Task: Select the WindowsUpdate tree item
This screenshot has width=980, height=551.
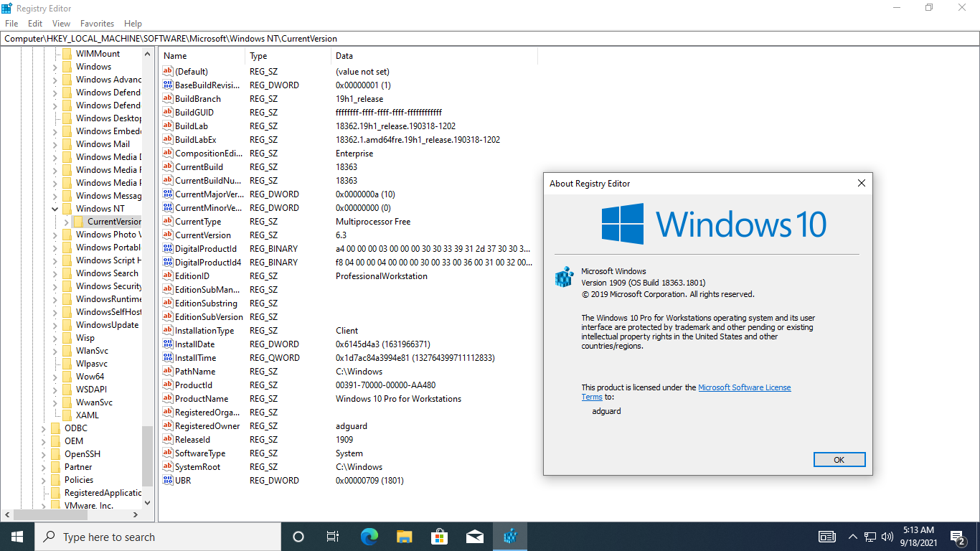Action: (x=107, y=325)
